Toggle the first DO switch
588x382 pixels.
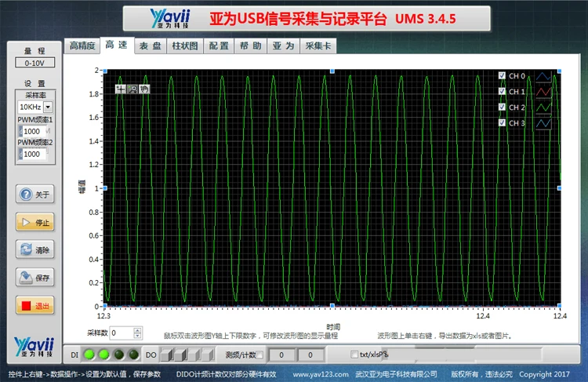coord(167,355)
